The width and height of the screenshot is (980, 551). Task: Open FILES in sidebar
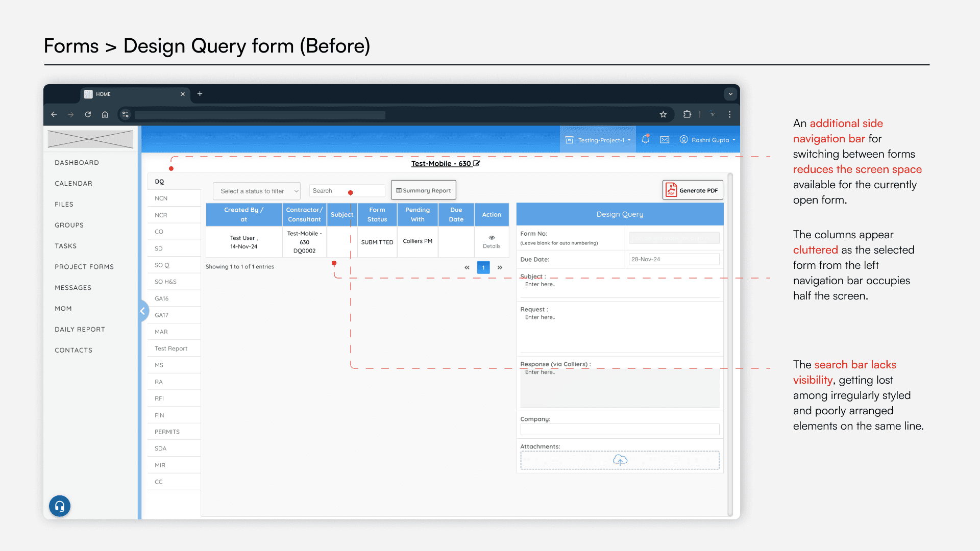tap(64, 205)
